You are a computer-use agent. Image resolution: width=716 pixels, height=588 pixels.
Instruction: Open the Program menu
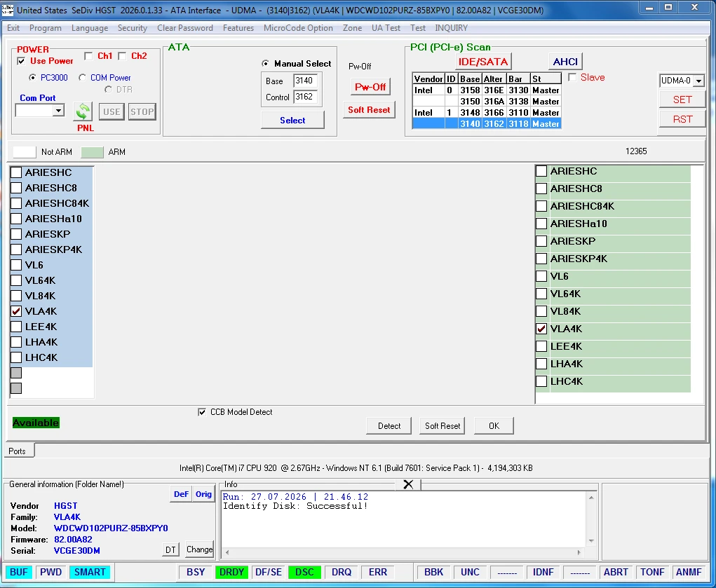pyautogui.click(x=45, y=28)
